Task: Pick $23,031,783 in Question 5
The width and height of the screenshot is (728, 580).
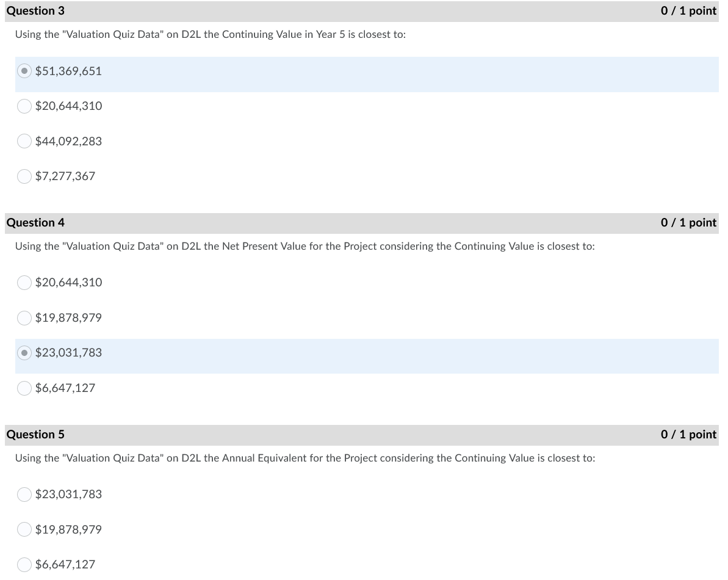Action: click(24, 494)
